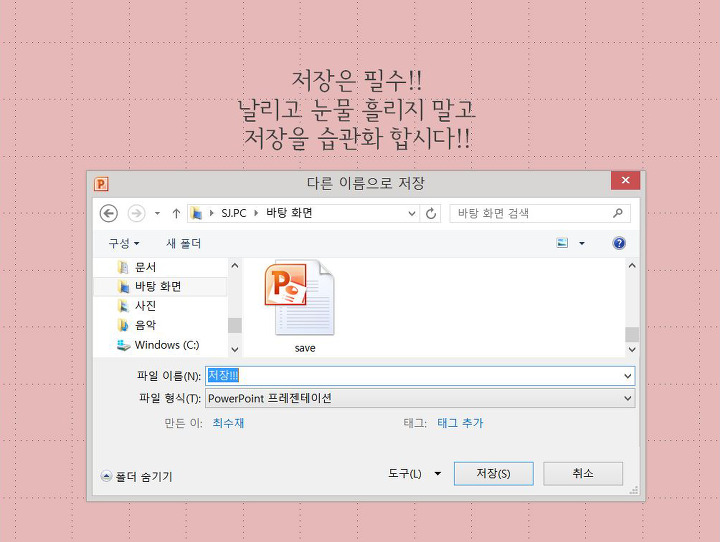Open the 구성 menu
This screenshot has height=542, width=720.
[x=124, y=243]
